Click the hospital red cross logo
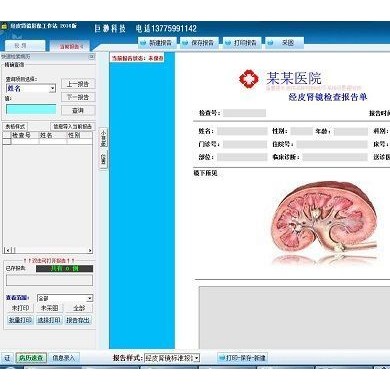Screen dimensions: 390x390 pyautogui.click(x=249, y=79)
